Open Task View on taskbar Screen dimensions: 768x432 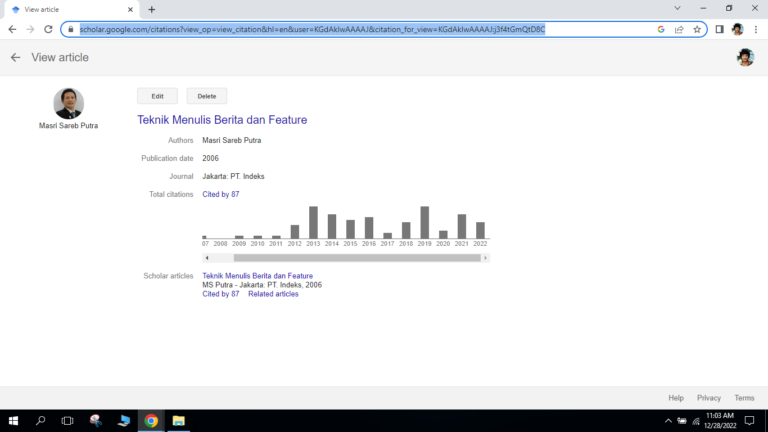[x=67, y=421]
